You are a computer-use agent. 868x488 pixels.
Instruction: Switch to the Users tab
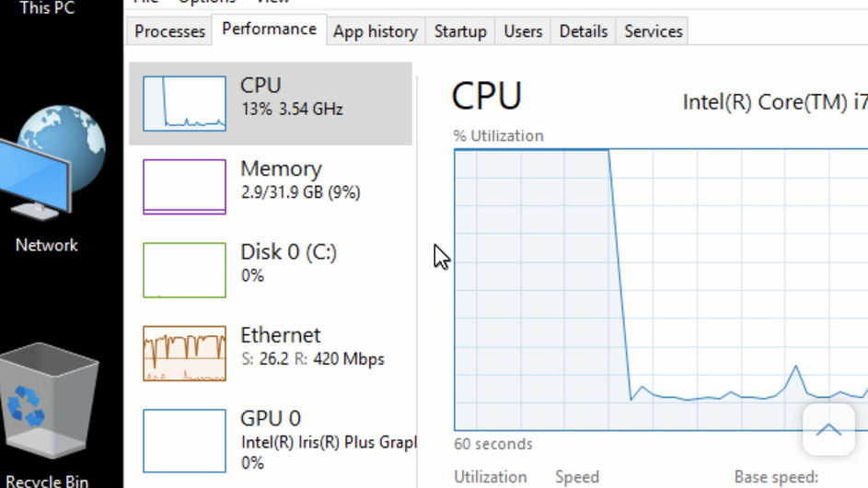(523, 31)
